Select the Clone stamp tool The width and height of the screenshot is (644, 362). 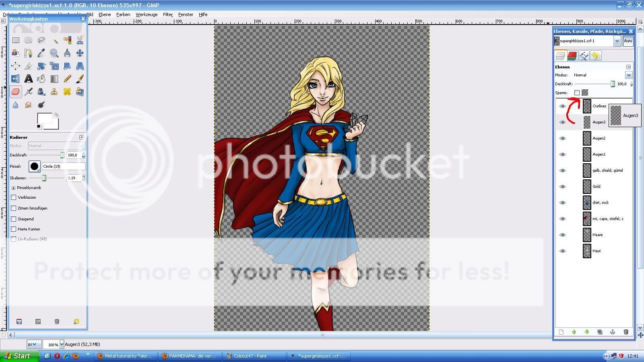(x=54, y=92)
